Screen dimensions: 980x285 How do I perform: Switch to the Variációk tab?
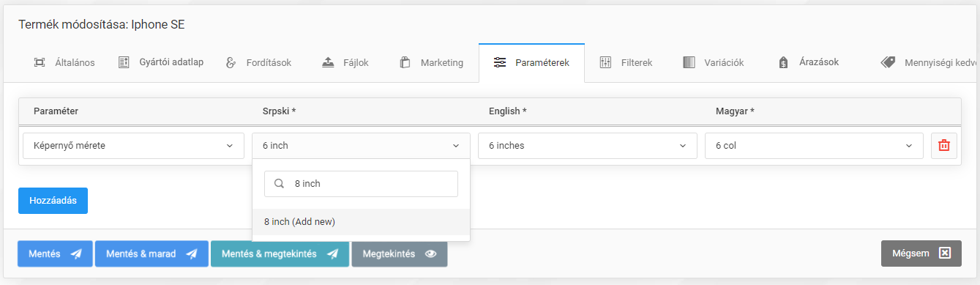coord(713,62)
